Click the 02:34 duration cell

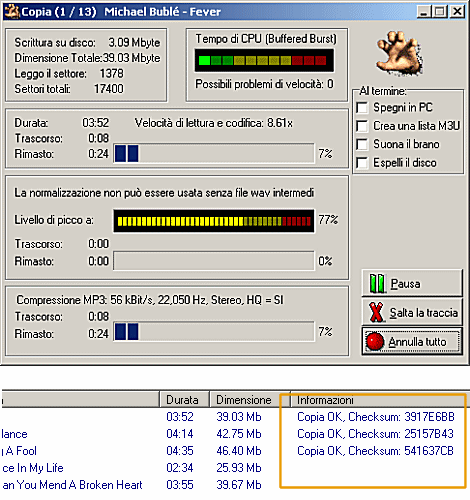coord(180,468)
